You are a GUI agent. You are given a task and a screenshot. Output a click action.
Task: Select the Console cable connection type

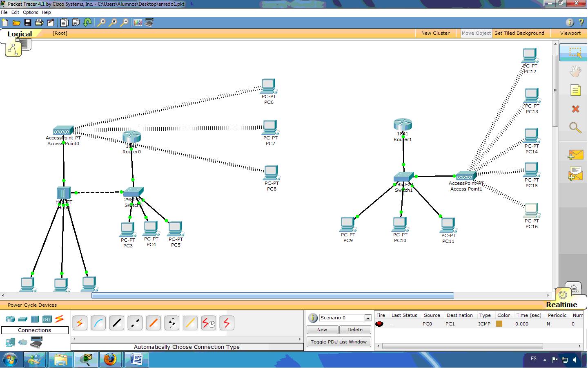(x=98, y=323)
